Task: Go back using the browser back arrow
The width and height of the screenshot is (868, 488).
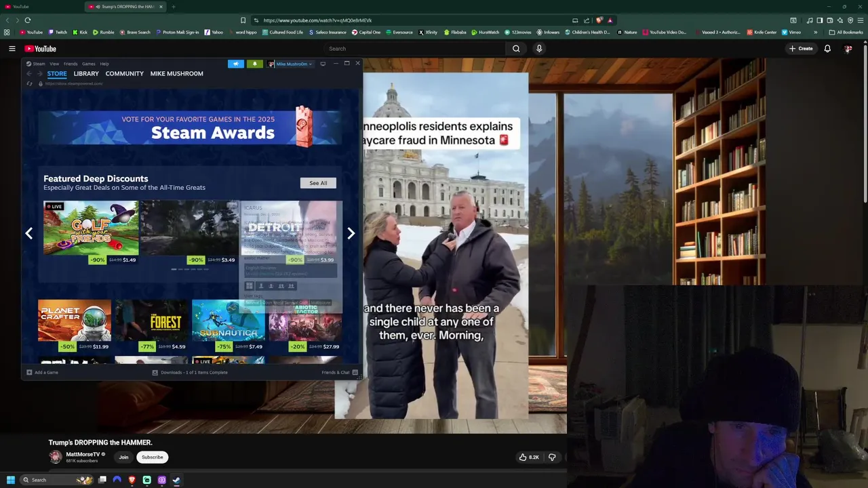Action: pyautogui.click(x=7, y=20)
